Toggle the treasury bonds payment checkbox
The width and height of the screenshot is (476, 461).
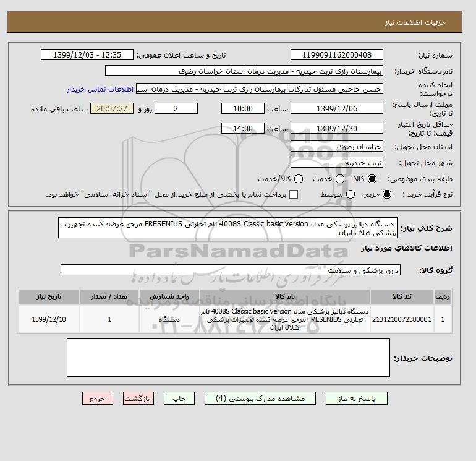coord(294,194)
